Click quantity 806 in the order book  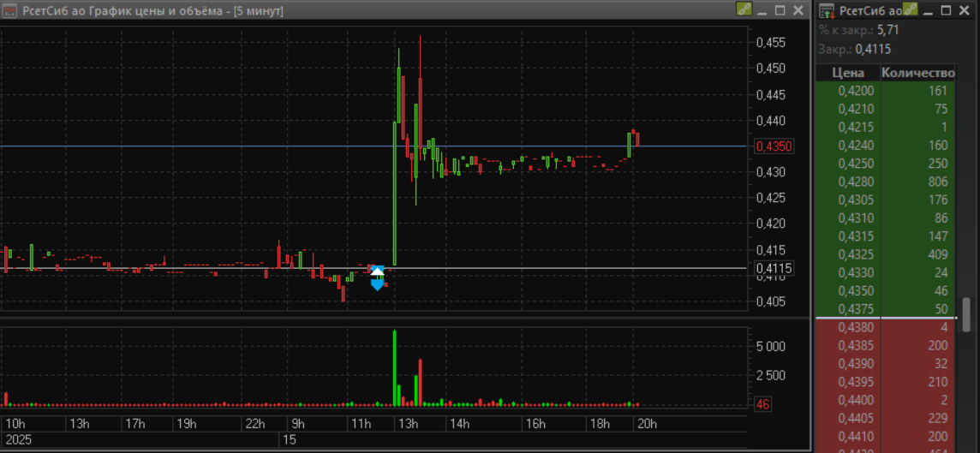(937, 182)
